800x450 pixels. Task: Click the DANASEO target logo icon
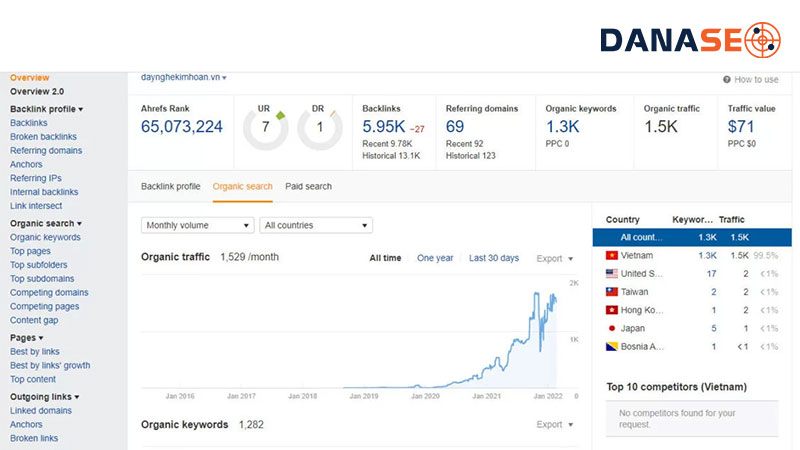762,40
